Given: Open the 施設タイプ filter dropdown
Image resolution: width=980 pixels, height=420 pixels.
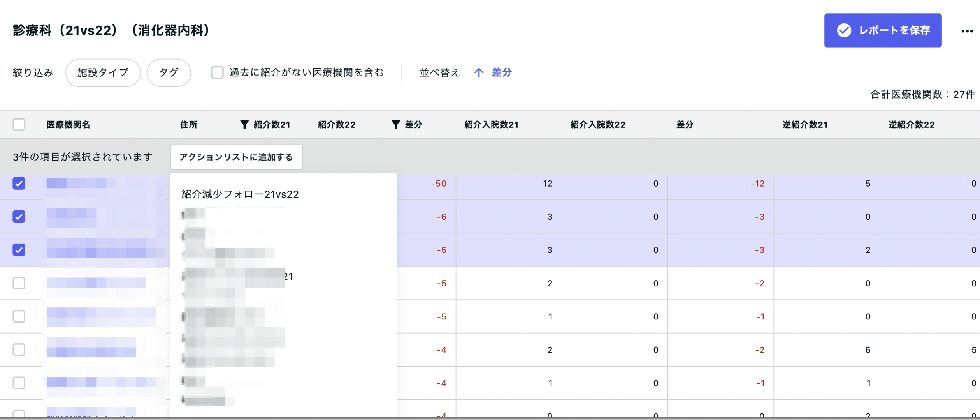Looking at the screenshot, I should coord(103,72).
